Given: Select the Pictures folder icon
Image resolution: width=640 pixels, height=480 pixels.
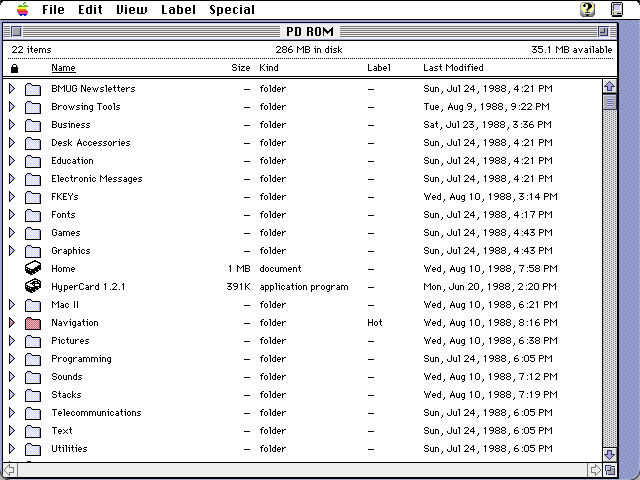Looking at the screenshot, I should click(33, 341).
